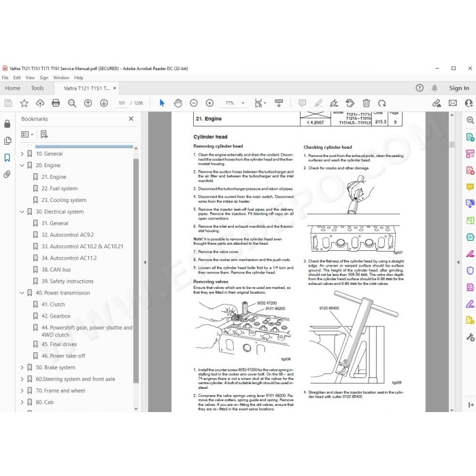
Task: Open attachments paperclip panel icon
Action: (7, 174)
